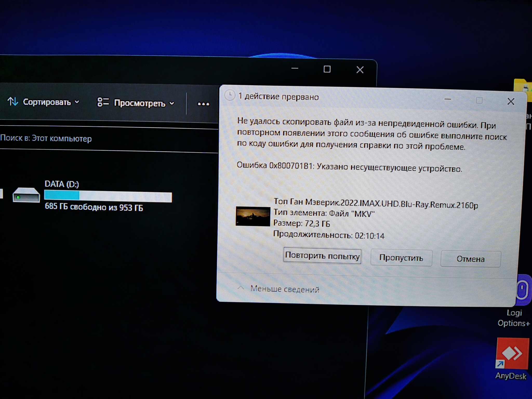
Task: Click the D: drive usage bar
Action: 108,196
